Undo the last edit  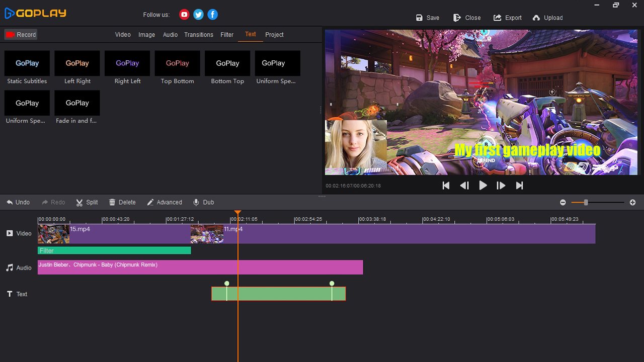point(19,202)
